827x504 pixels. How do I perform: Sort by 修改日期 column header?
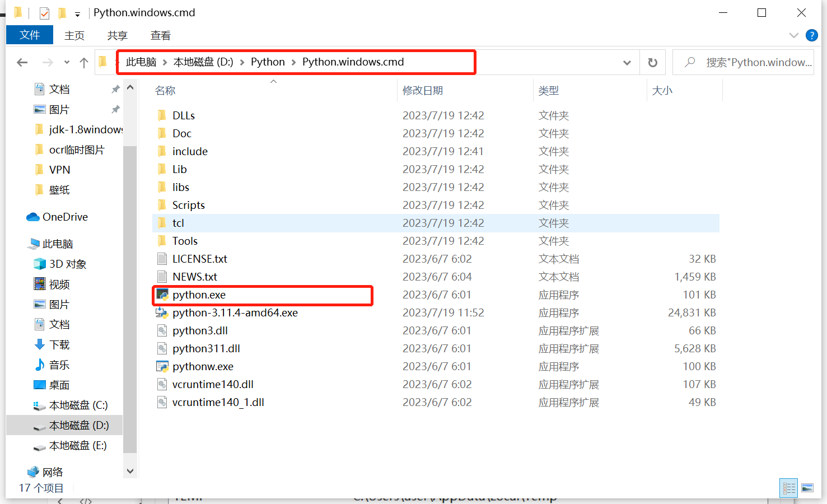(423, 90)
